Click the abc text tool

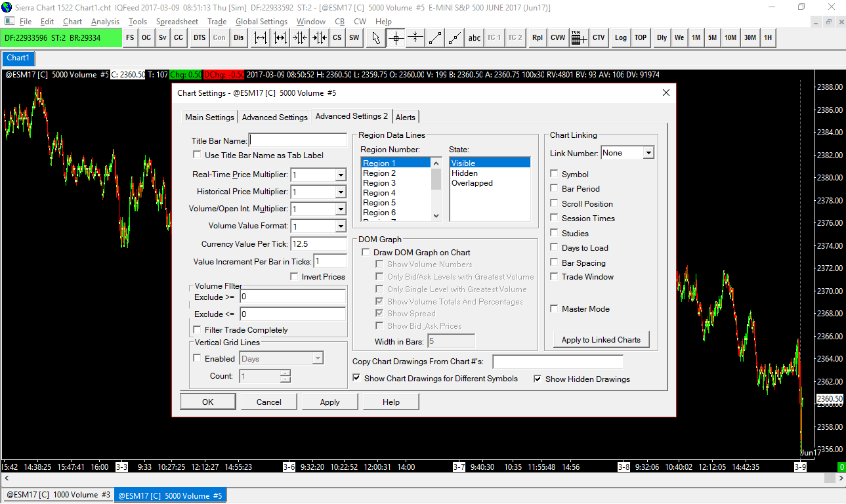[474, 38]
